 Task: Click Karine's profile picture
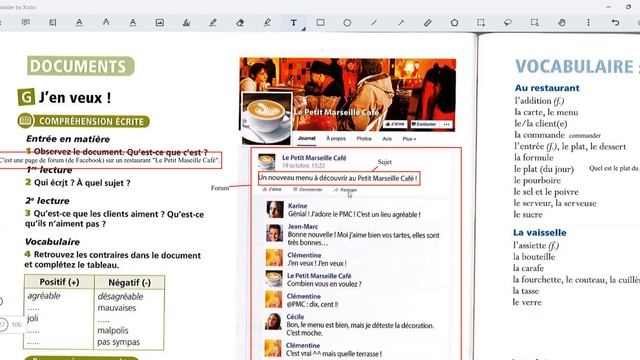[x=275, y=209]
